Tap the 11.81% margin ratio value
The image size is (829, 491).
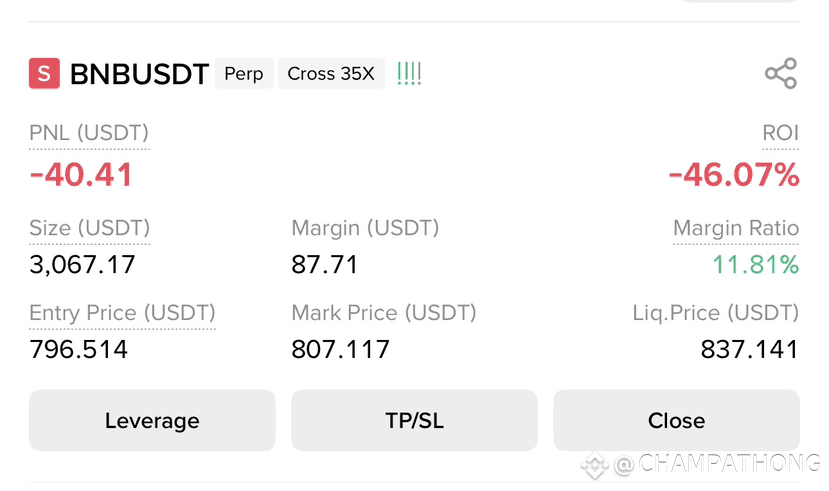(x=756, y=264)
